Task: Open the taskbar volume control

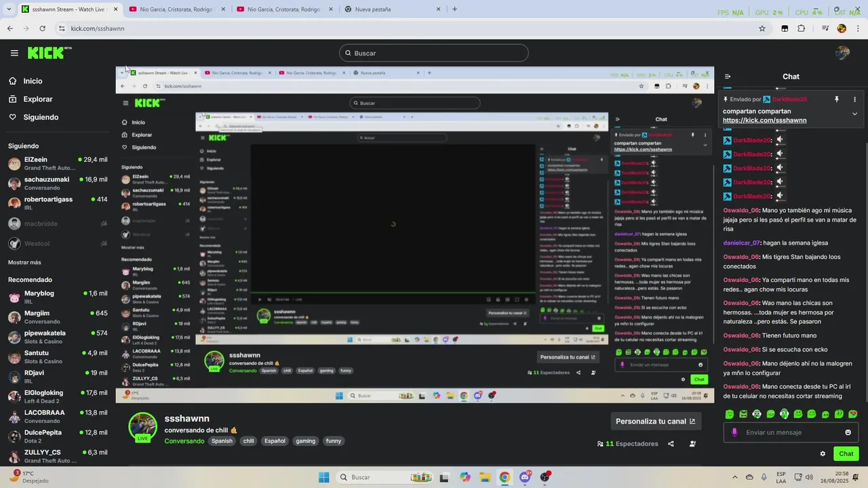Action: [808, 477]
